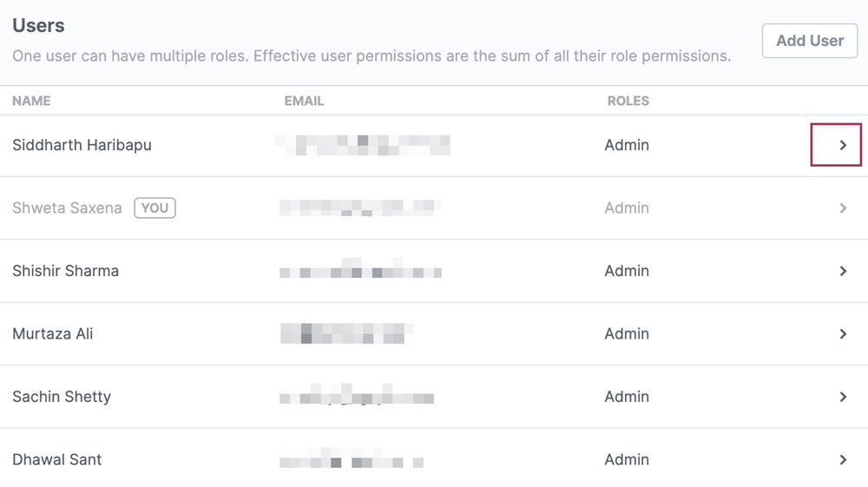This screenshot has height=487, width=868.
Task: Open Dhawal Sant row chevron arrow
Action: point(843,460)
